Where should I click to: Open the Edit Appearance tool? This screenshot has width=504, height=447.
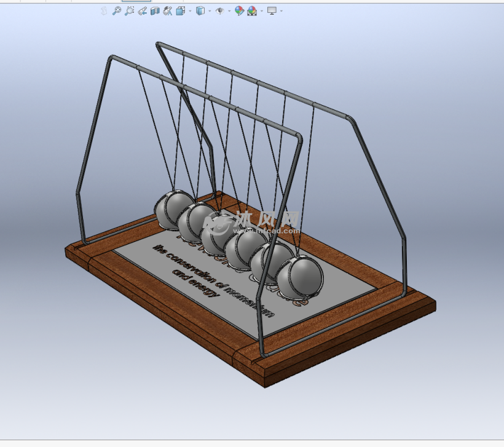pyautogui.click(x=239, y=11)
